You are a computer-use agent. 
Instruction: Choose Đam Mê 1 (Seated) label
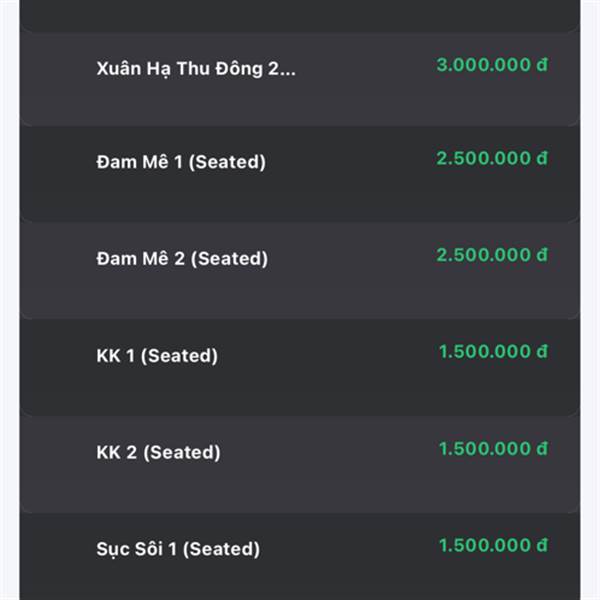click(x=181, y=162)
